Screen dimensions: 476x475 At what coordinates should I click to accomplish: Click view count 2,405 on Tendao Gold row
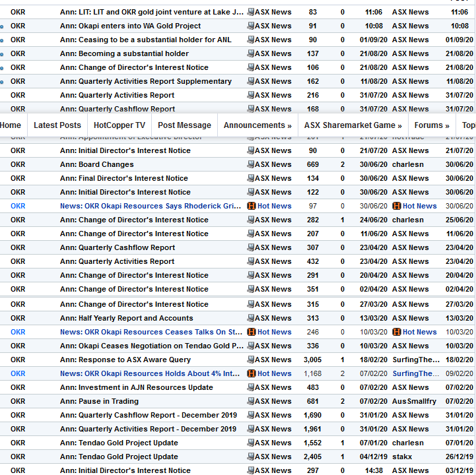click(x=312, y=457)
